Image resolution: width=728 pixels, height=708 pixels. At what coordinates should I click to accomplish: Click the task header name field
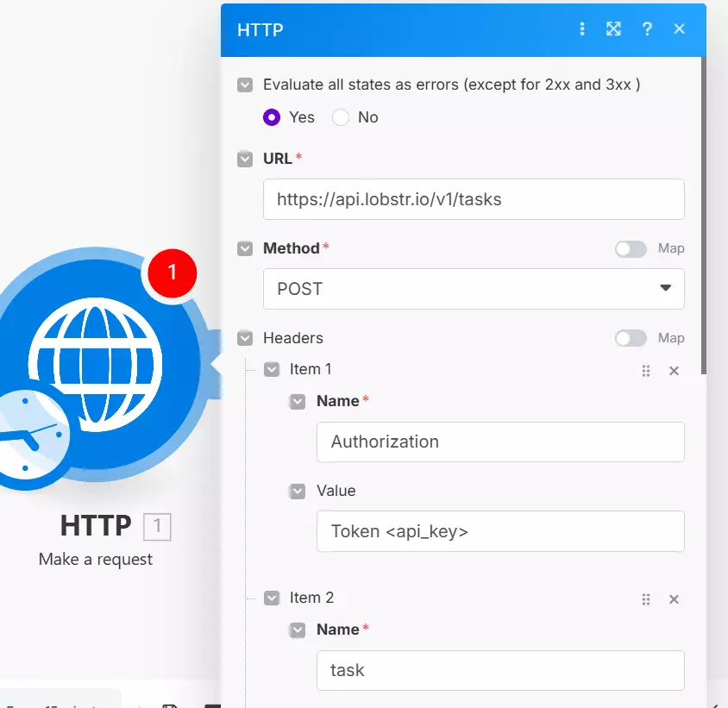coord(500,670)
